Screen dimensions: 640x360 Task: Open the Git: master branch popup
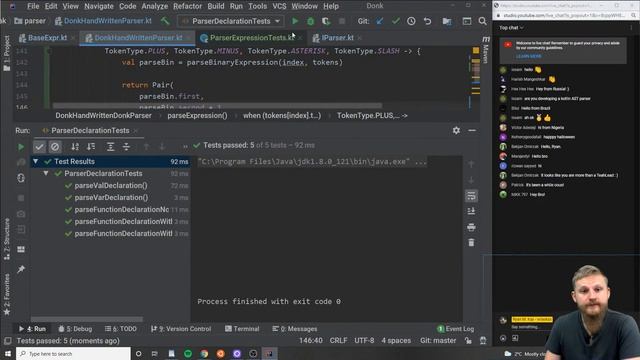(438, 340)
